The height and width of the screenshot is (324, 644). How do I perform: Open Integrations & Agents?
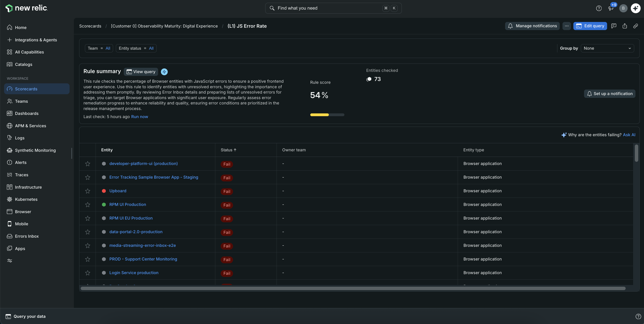click(x=37, y=40)
